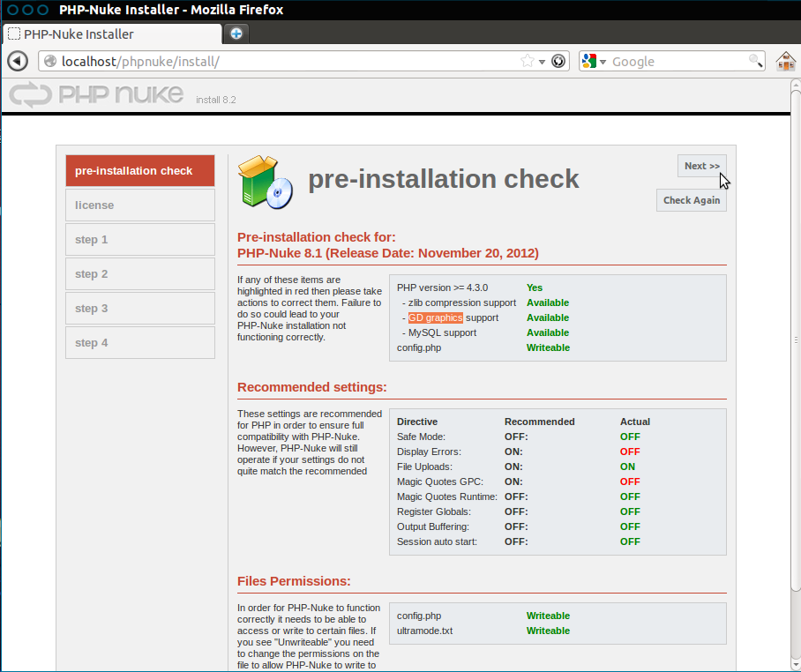Select step 3 in the sidebar
The width and height of the screenshot is (801, 672).
140,309
